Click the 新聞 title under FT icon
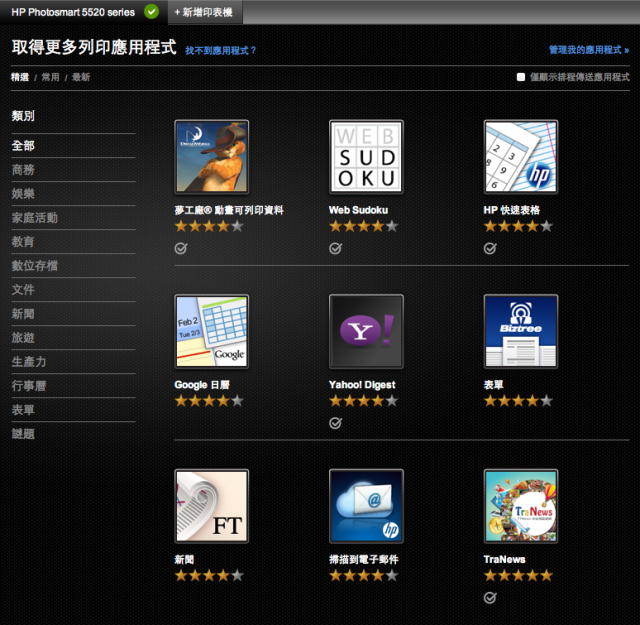 click(184, 560)
